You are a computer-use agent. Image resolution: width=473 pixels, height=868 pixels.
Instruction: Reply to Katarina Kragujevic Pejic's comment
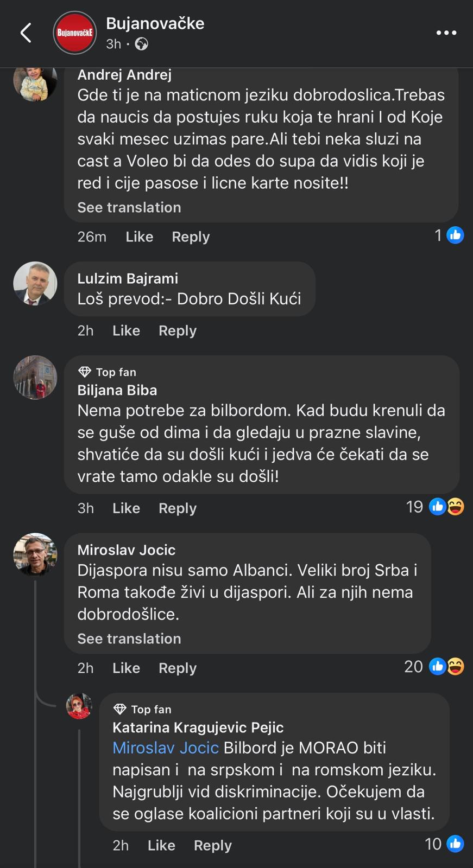point(212,845)
